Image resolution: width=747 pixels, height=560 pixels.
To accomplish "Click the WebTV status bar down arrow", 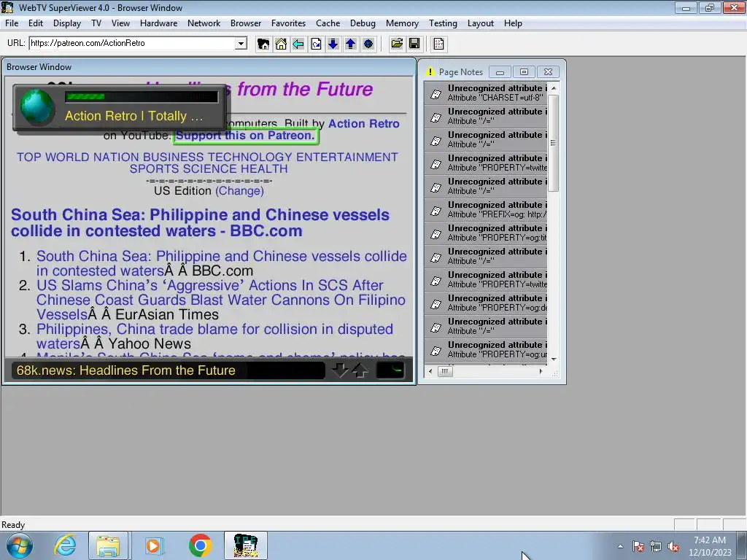I will point(340,370).
